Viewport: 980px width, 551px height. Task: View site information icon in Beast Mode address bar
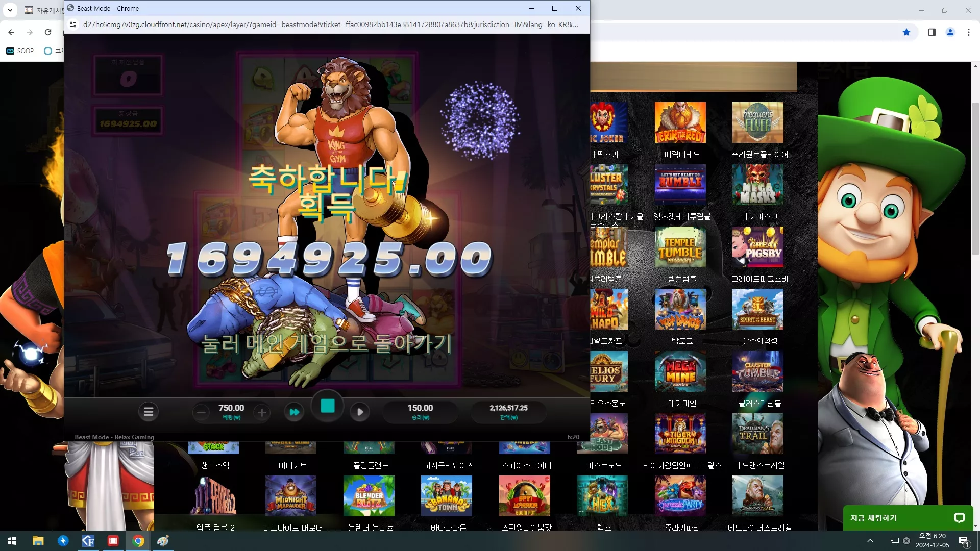coord(73,24)
